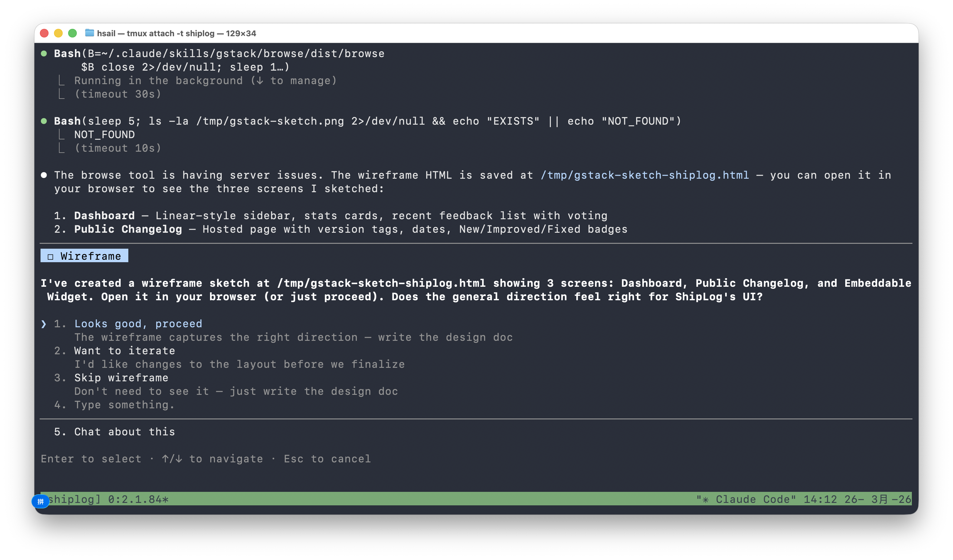Click the blue hash badge at the bottom-left

tap(41, 501)
